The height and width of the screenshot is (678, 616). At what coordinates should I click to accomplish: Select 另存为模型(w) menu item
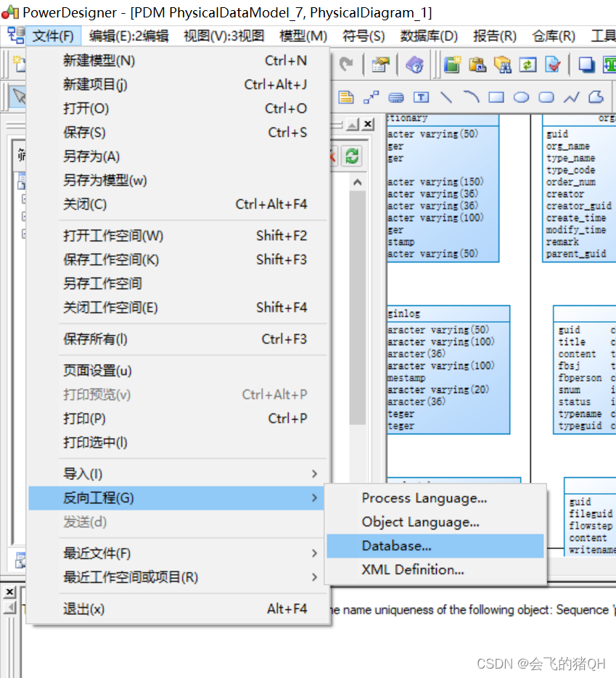[x=176, y=181]
